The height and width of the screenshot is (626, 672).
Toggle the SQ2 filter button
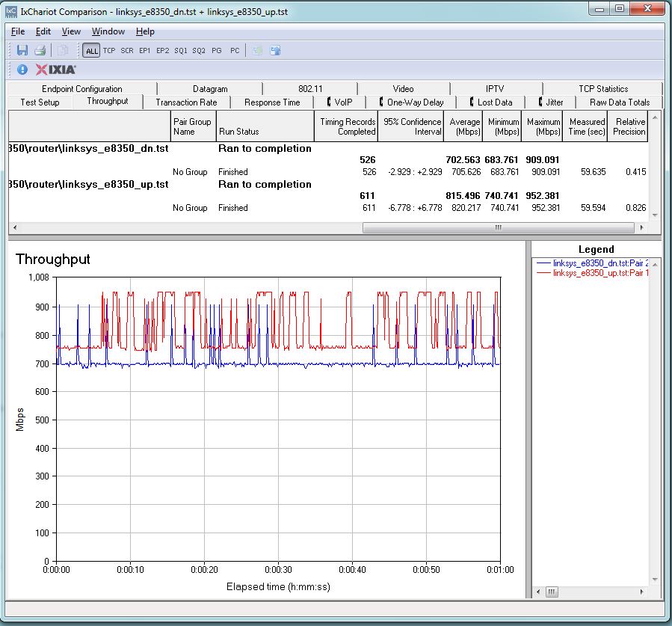tap(198, 51)
